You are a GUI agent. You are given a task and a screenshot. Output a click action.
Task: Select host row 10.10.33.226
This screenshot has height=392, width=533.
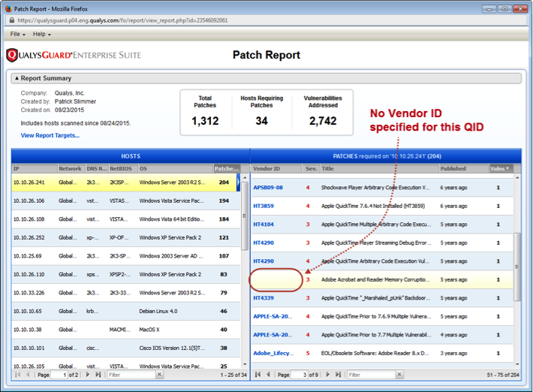(x=126, y=293)
